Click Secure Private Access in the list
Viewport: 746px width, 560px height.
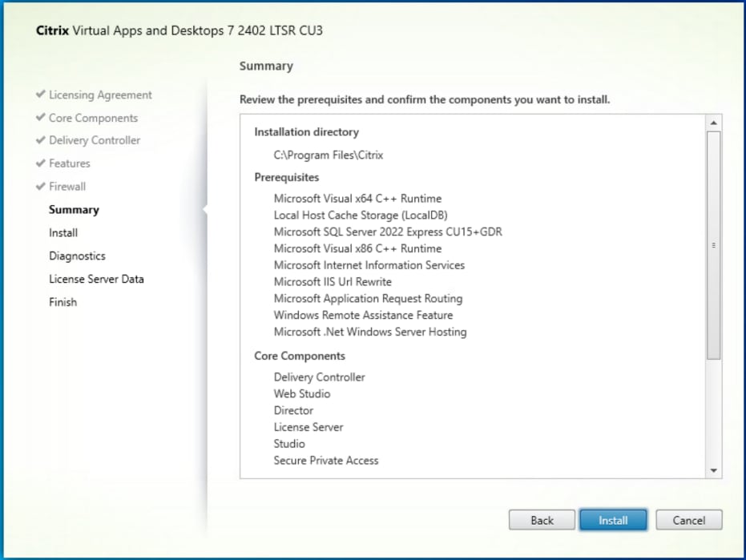click(326, 461)
